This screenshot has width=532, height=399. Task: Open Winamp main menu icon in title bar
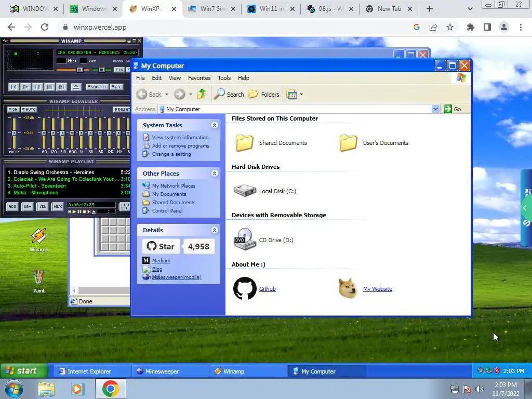coord(5,41)
